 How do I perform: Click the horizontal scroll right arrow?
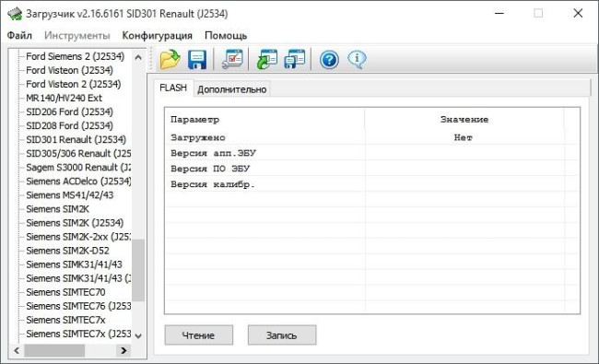(123, 350)
